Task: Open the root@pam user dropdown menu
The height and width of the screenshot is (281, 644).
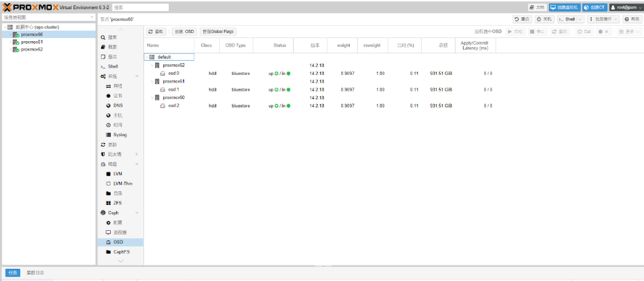Action: (625, 7)
